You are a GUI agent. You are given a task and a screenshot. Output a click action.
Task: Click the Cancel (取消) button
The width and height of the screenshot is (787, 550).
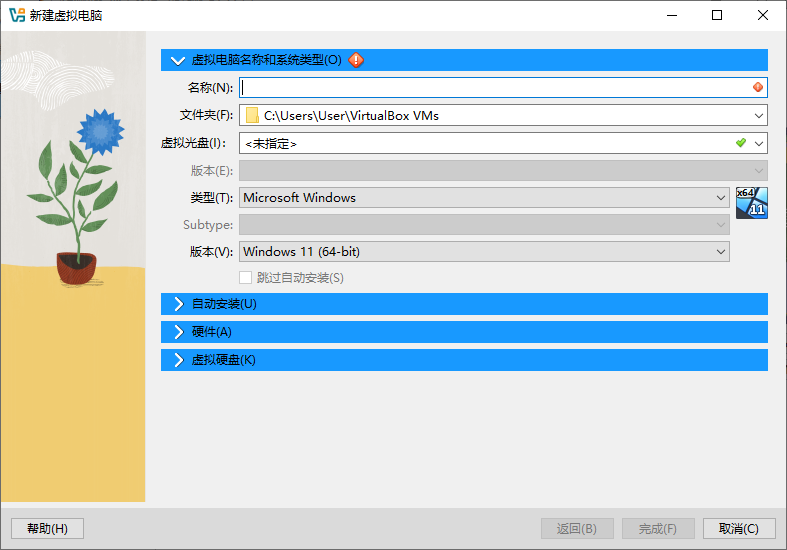pos(739,528)
